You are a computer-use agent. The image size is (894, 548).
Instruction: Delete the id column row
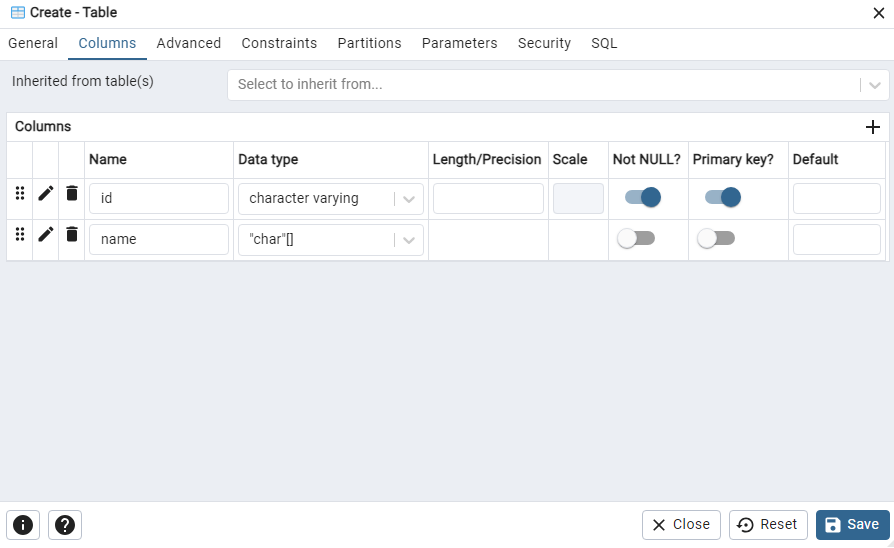[72, 194]
